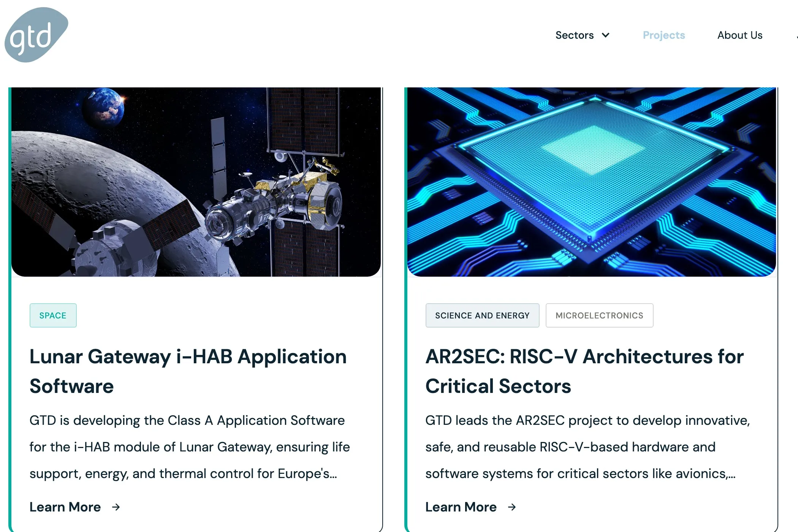The width and height of the screenshot is (798, 532).
Task: Open the microchip circuit thumbnail
Action: 592,182
